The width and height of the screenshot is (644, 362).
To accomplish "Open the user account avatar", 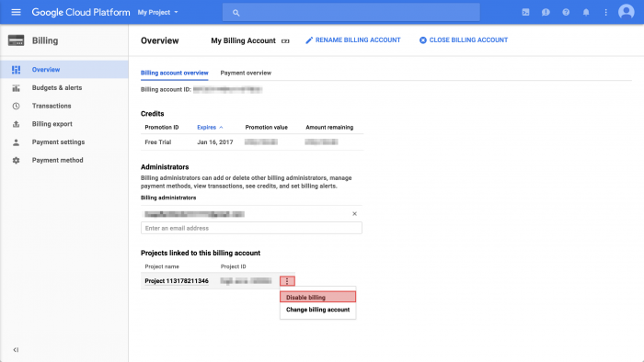I will click(x=627, y=12).
